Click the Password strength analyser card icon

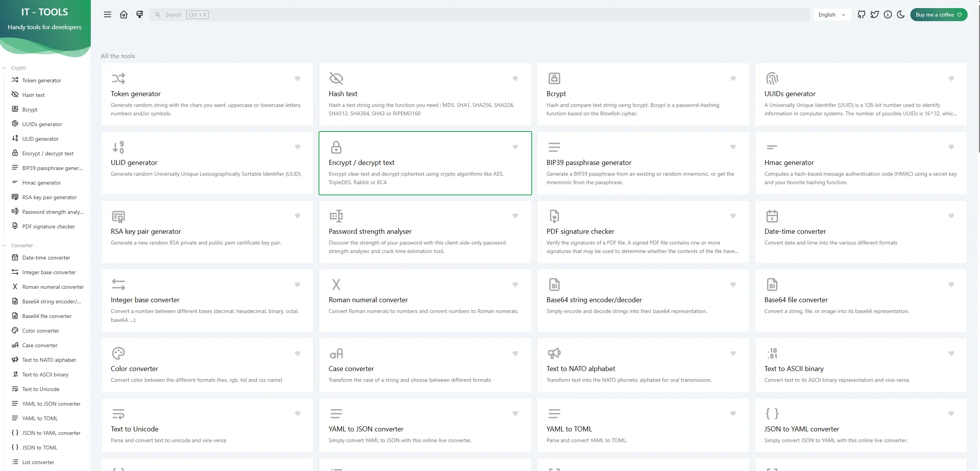coord(336,216)
